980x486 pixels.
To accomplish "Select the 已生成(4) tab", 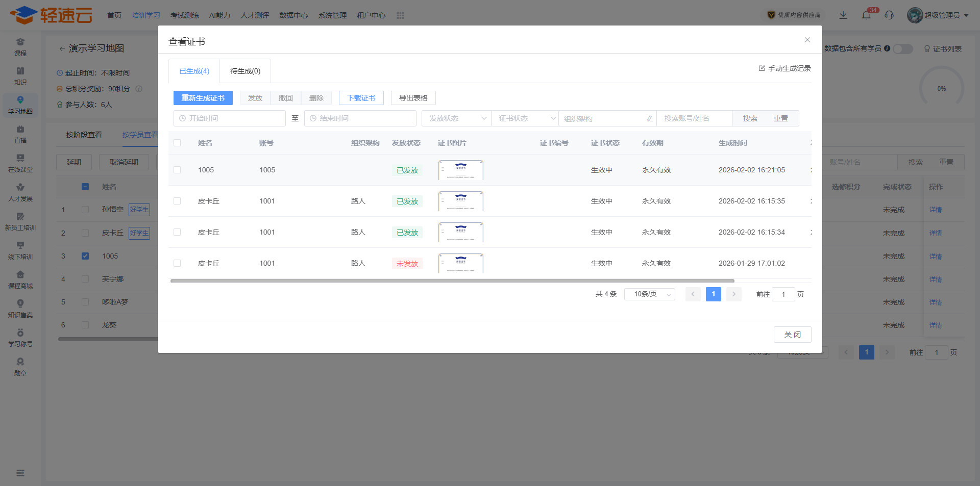I will [x=194, y=71].
